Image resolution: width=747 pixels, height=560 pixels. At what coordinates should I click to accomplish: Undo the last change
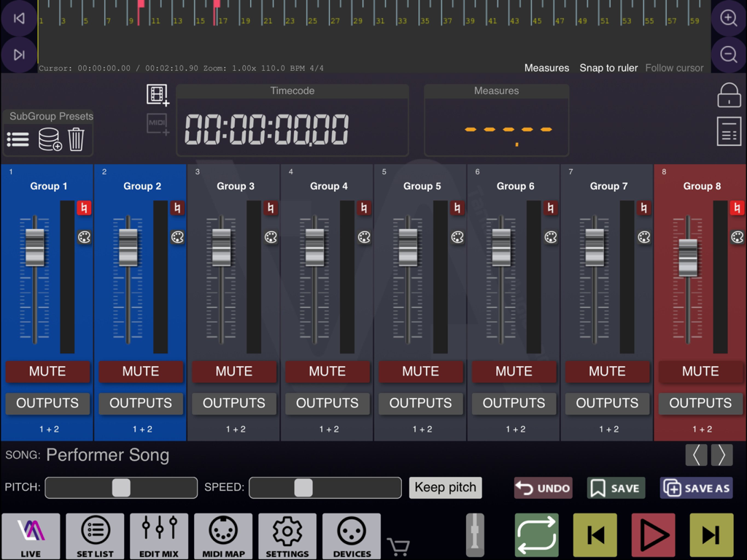click(543, 487)
